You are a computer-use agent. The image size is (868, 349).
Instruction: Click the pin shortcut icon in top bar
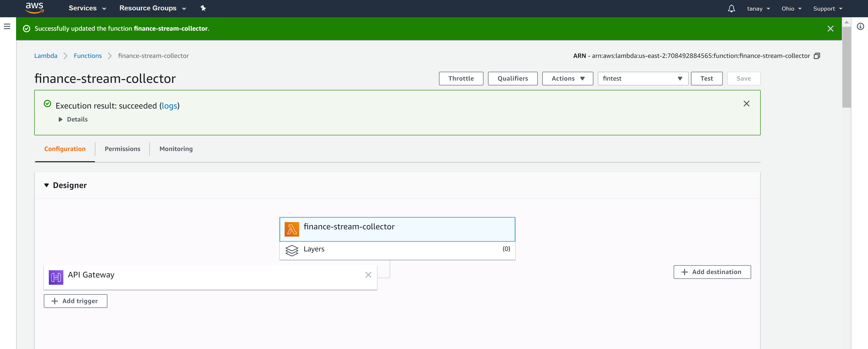203,8
